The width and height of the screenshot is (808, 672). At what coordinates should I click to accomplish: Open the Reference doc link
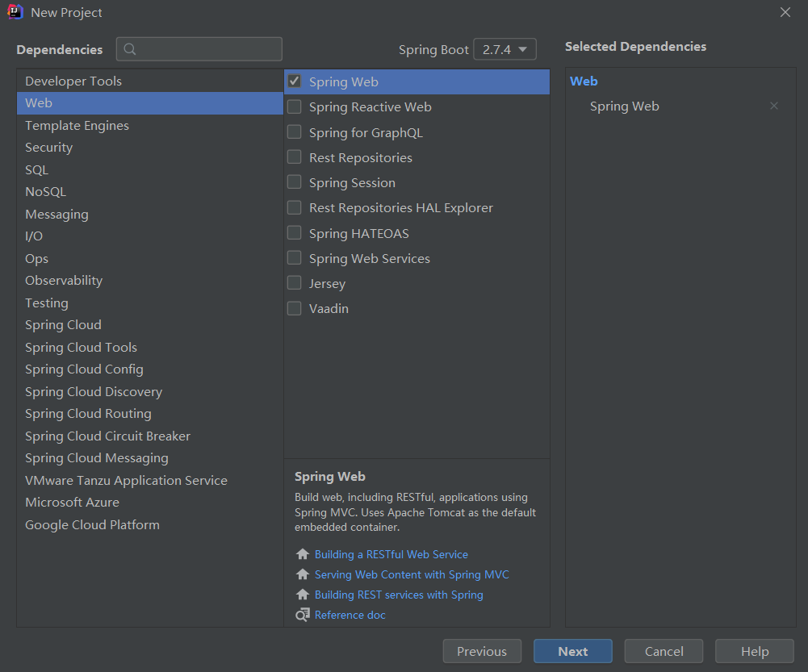coord(350,615)
